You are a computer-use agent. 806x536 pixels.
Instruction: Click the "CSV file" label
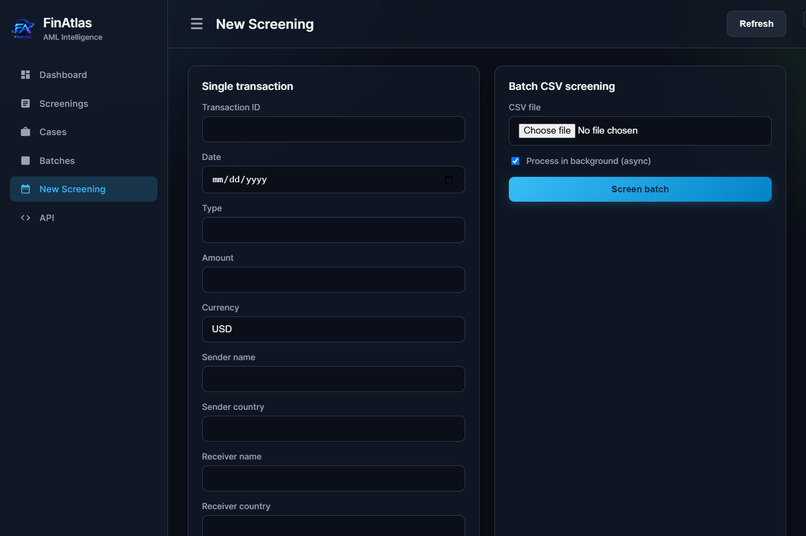[524, 107]
